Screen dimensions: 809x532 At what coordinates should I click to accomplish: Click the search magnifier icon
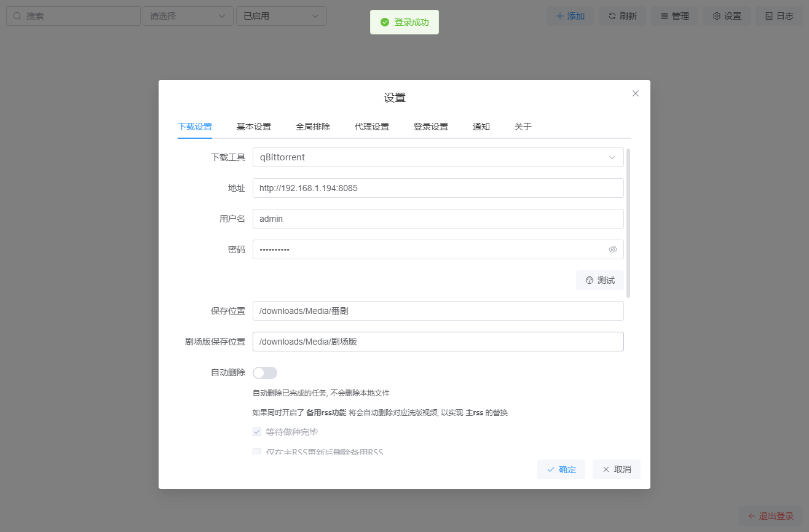[x=17, y=16]
